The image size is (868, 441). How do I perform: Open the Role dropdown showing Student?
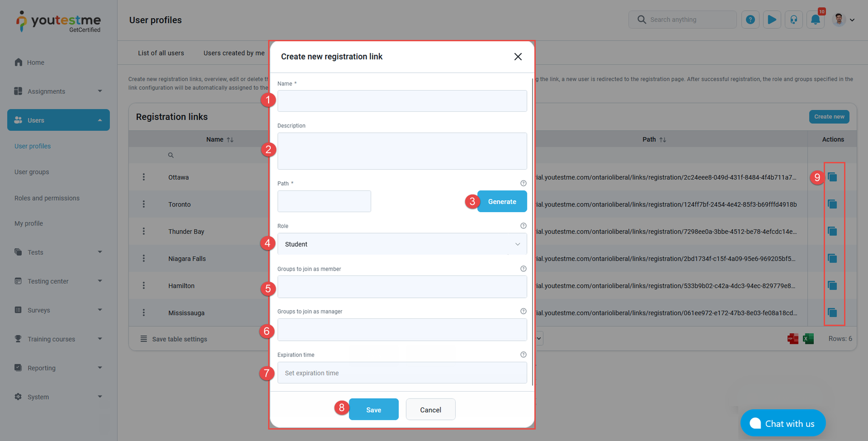point(401,244)
